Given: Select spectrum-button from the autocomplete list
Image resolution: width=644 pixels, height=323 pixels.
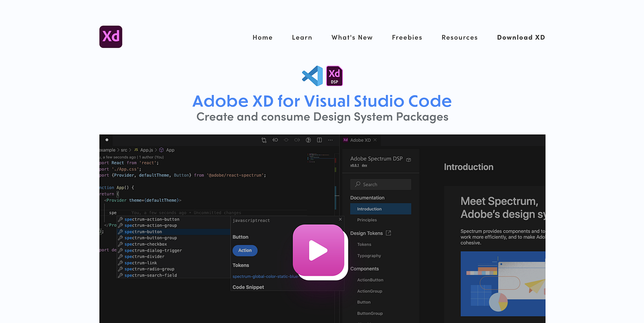Looking at the screenshot, I should 142,231.
